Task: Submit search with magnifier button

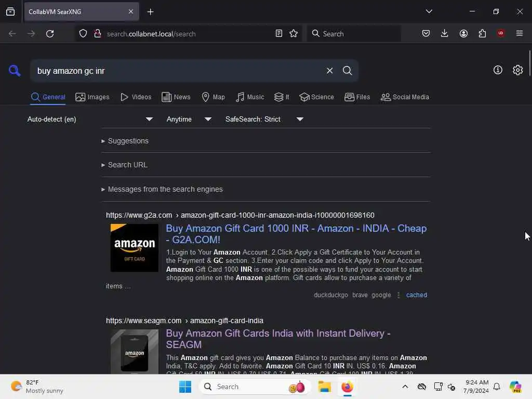Action: pos(348,71)
